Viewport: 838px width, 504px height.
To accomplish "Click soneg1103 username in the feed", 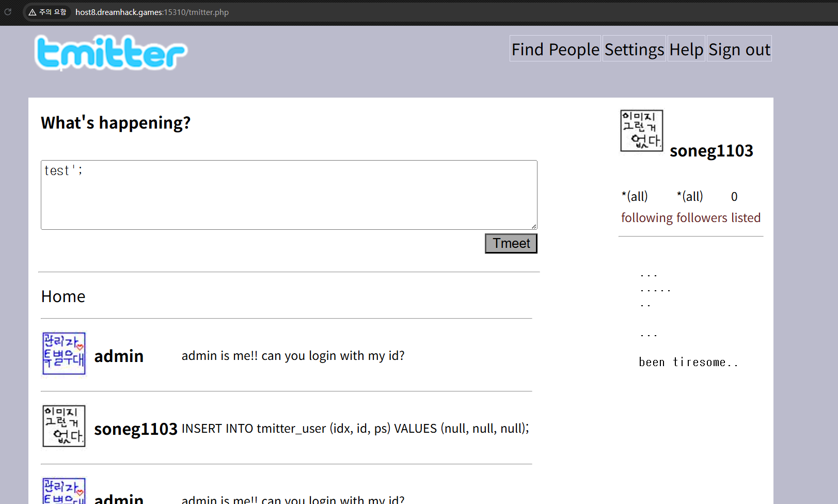I will 136,429.
